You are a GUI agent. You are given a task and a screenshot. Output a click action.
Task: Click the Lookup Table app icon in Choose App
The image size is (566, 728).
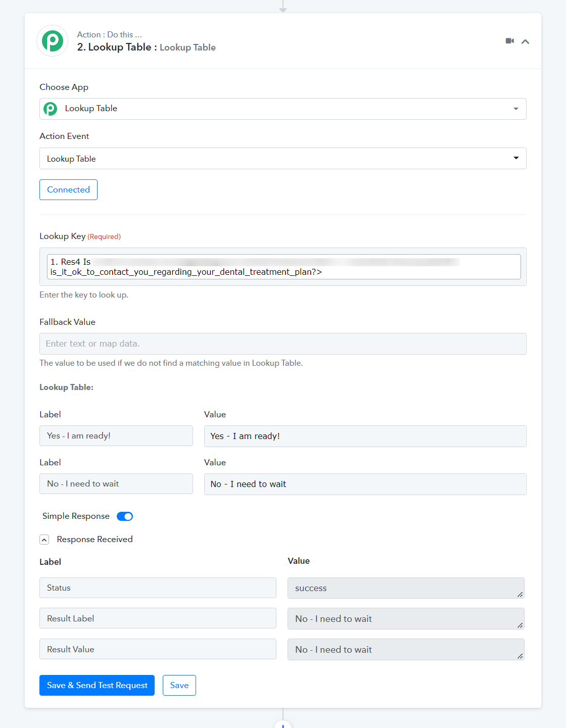pos(51,109)
